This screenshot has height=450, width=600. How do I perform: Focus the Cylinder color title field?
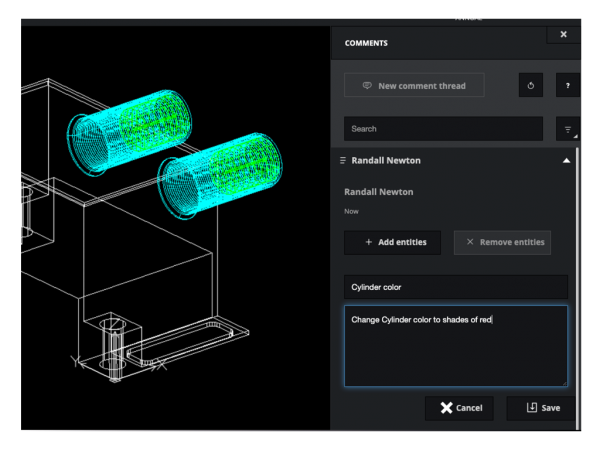[x=455, y=287]
